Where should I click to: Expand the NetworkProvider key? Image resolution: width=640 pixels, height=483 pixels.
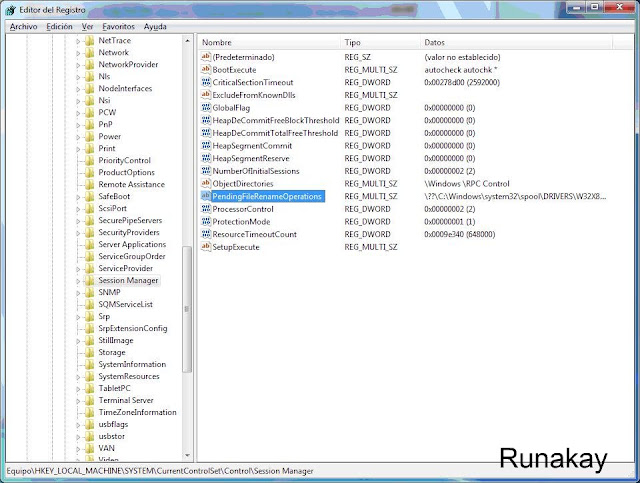click(x=78, y=65)
